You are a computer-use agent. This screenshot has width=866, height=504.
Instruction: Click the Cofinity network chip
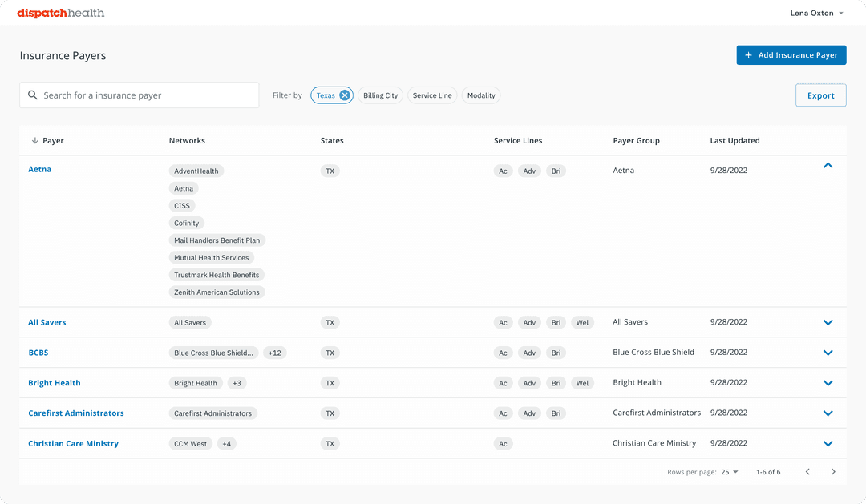coord(186,223)
